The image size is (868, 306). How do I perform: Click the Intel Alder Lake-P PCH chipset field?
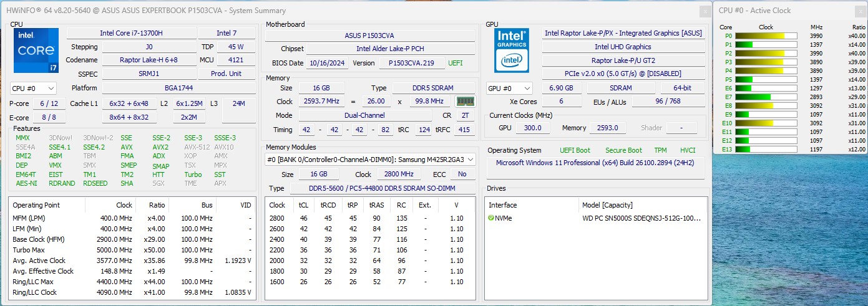coord(389,49)
